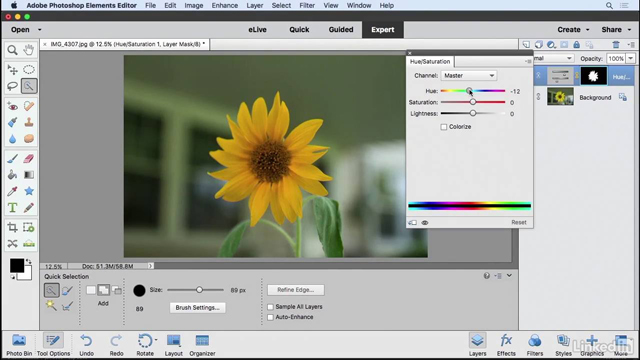Select the Custom Shape star tool
The image size is (640, 360).
pyautogui.click(x=29, y=191)
